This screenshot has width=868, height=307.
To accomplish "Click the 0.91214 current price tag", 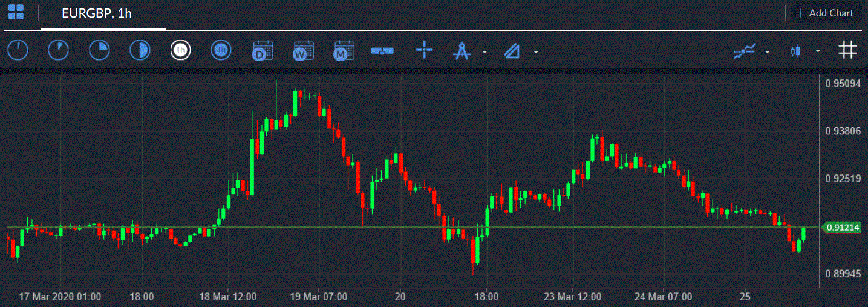I will tap(842, 228).
